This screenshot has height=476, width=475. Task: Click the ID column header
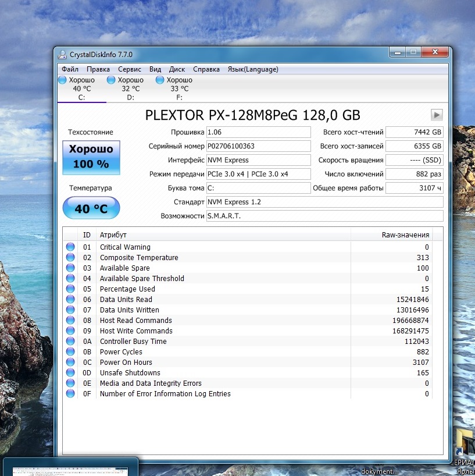[x=87, y=235]
